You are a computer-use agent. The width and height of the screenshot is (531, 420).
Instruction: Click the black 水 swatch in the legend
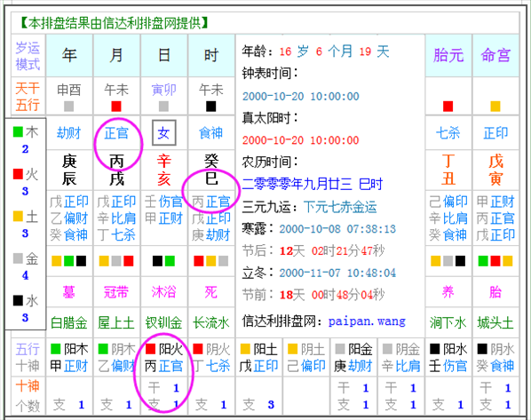(x=18, y=300)
